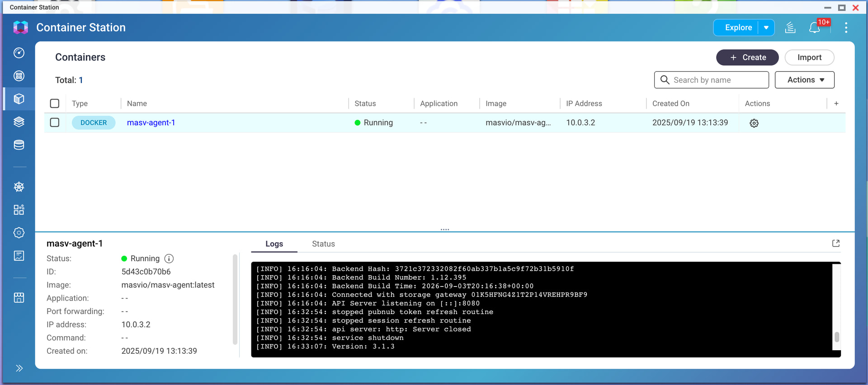Open the masv-agent-1 container link

click(x=151, y=122)
